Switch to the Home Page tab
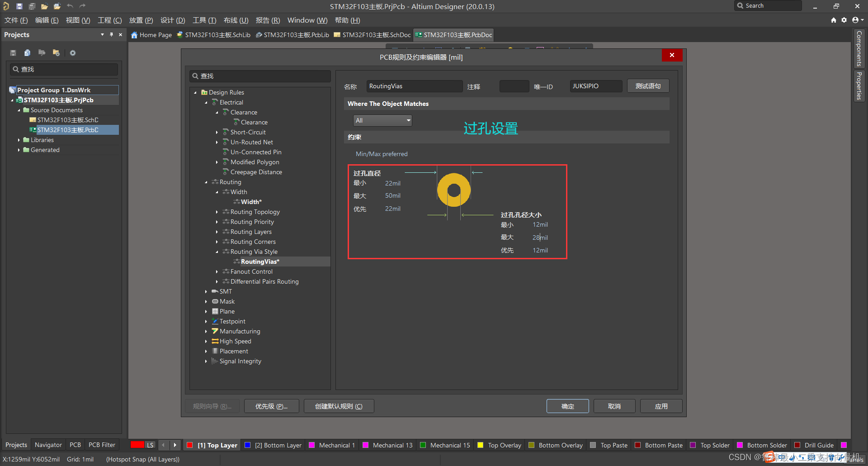868x466 pixels. tap(151, 35)
